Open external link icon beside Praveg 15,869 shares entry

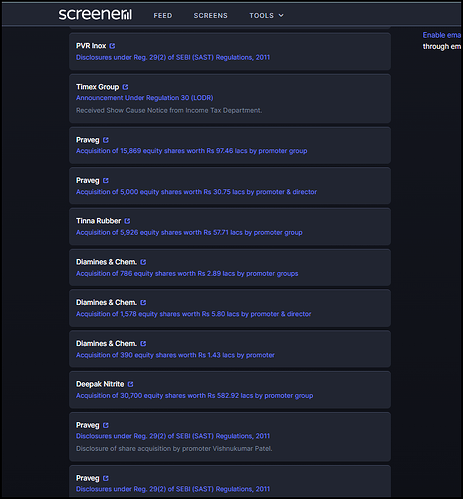(106, 140)
